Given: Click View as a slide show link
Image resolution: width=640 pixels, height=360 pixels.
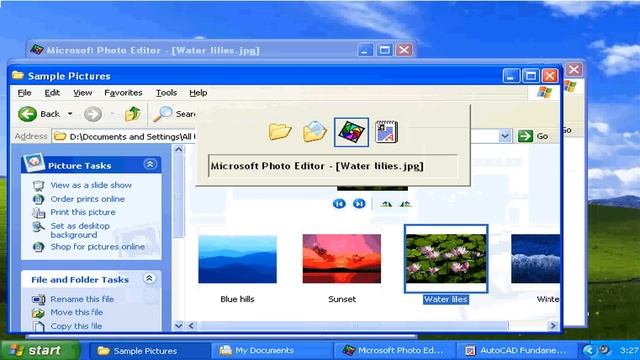Looking at the screenshot, I should (x=91, y=185).
